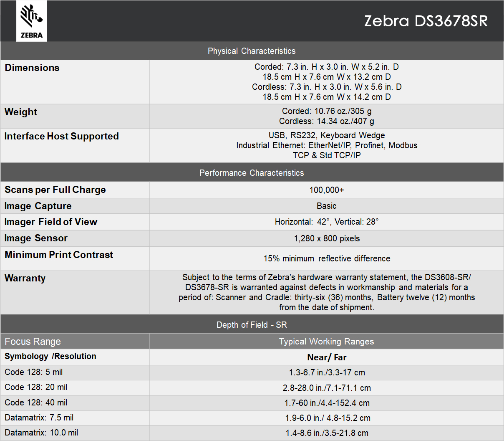
Task: Click the Typical Working Ranges column header
Action: 326,342
